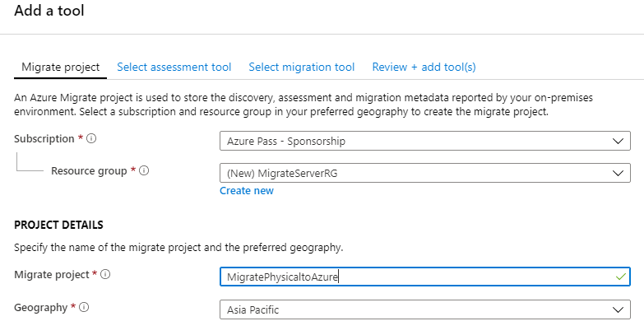644x335 pixels.
Task: Open the Resource group dropdown
Action: (x=425, y=173)
